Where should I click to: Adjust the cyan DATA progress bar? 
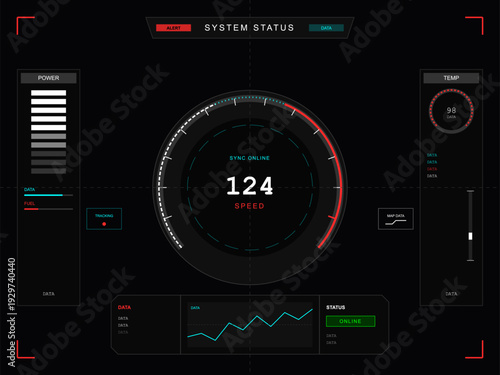(x=49, y=195)
